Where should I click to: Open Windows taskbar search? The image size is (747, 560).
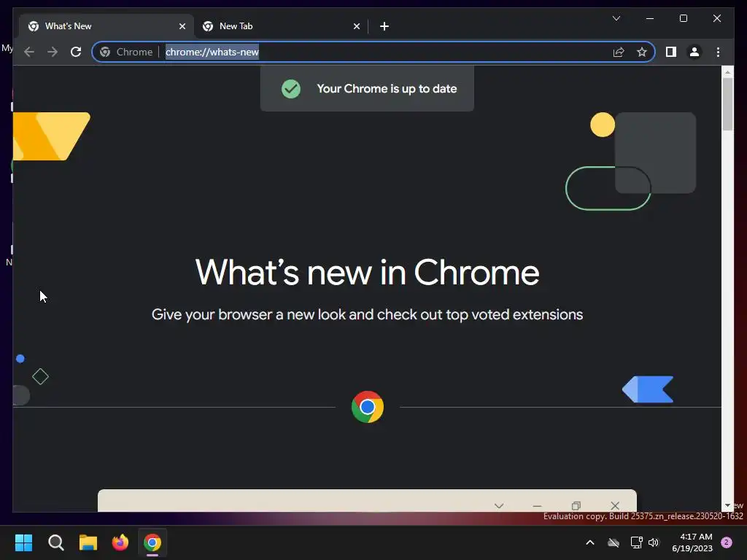(55, 542)
